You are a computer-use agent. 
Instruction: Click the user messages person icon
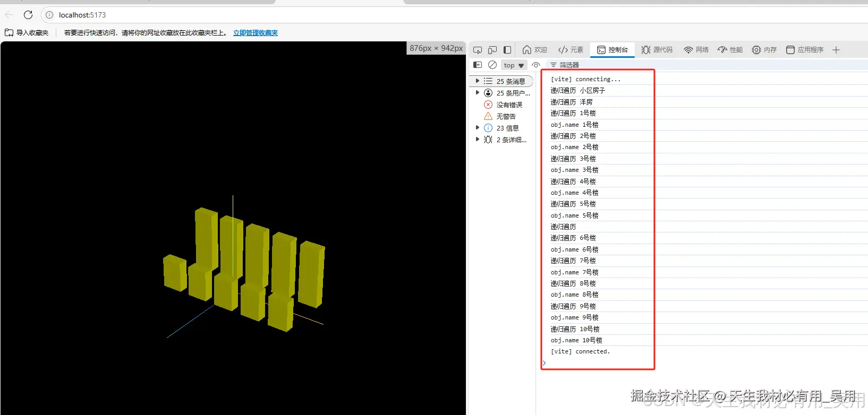(x=488, y=93)
